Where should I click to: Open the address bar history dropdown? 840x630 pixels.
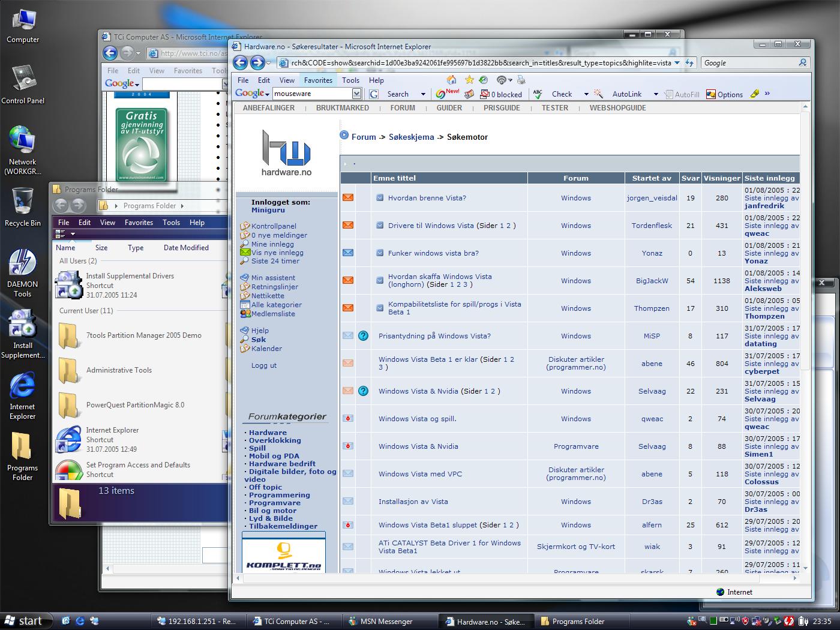[677, 62]
